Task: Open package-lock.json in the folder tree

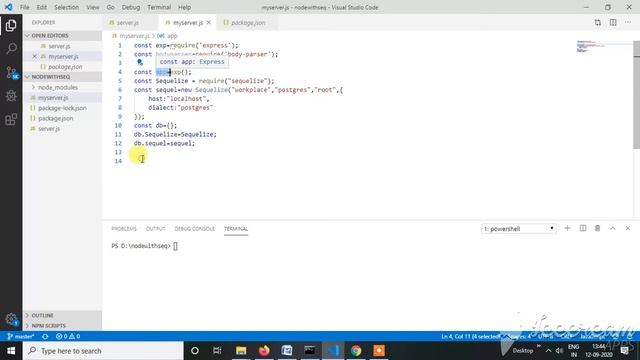Action: (x=62, y=108)
